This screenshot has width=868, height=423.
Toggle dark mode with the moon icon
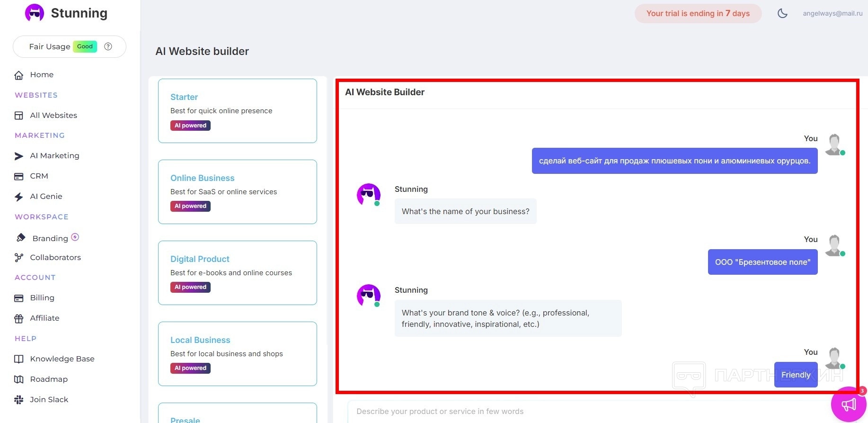[783, 13]
